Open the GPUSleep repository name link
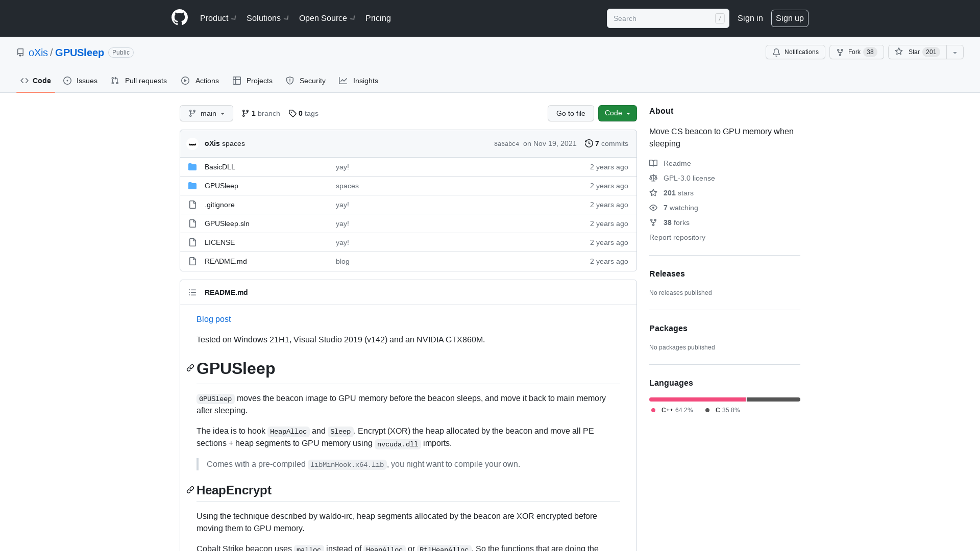This screenshot has width=980, height=551. [80, 53]
